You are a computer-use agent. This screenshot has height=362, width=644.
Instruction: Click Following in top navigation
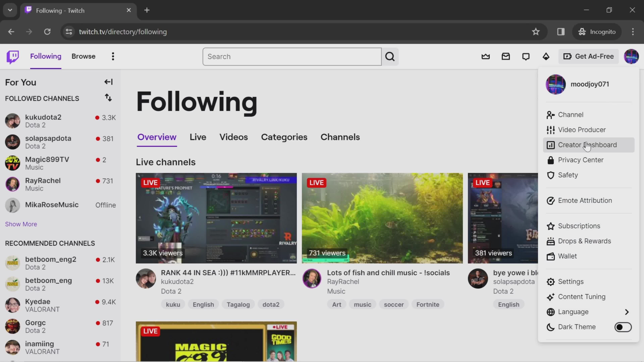[45, 56]
